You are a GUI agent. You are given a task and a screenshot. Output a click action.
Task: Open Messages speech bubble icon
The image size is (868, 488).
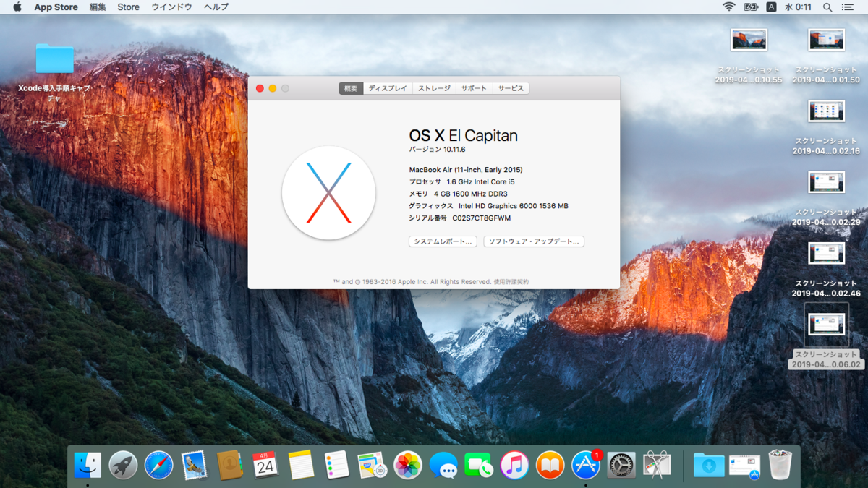(x=443, y=465)
